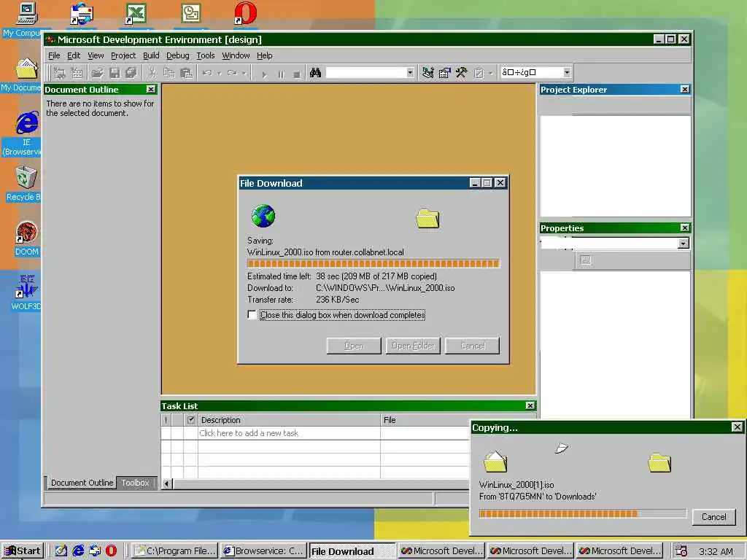
Task: Click the Cut scissors icon
Action: click(152, 73)
